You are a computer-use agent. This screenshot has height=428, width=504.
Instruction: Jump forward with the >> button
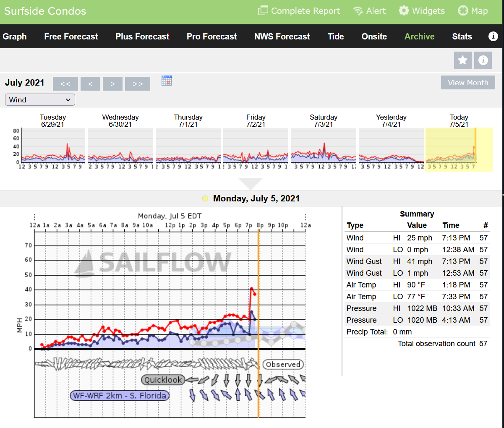pyautogui.click(x=138, y=84)
